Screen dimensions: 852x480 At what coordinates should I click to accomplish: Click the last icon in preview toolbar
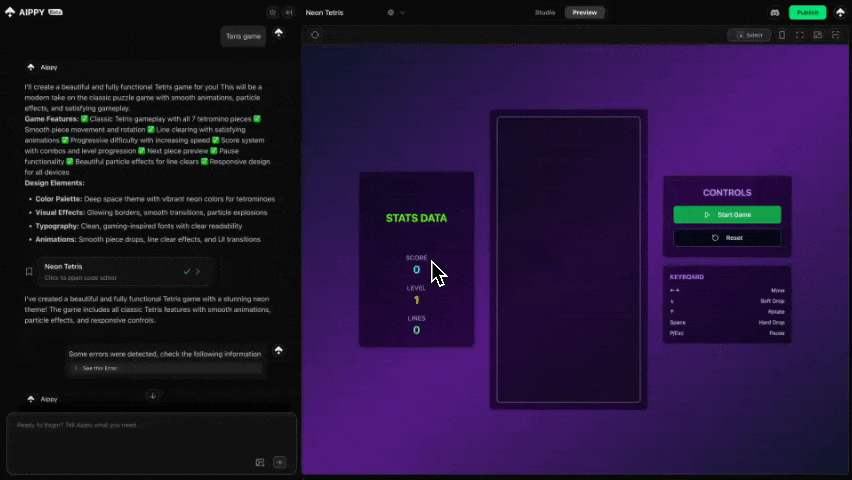(836, 35)
